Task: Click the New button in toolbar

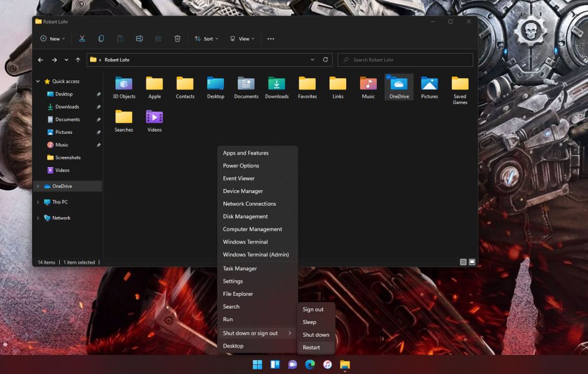Action: [x=52, y=38]
